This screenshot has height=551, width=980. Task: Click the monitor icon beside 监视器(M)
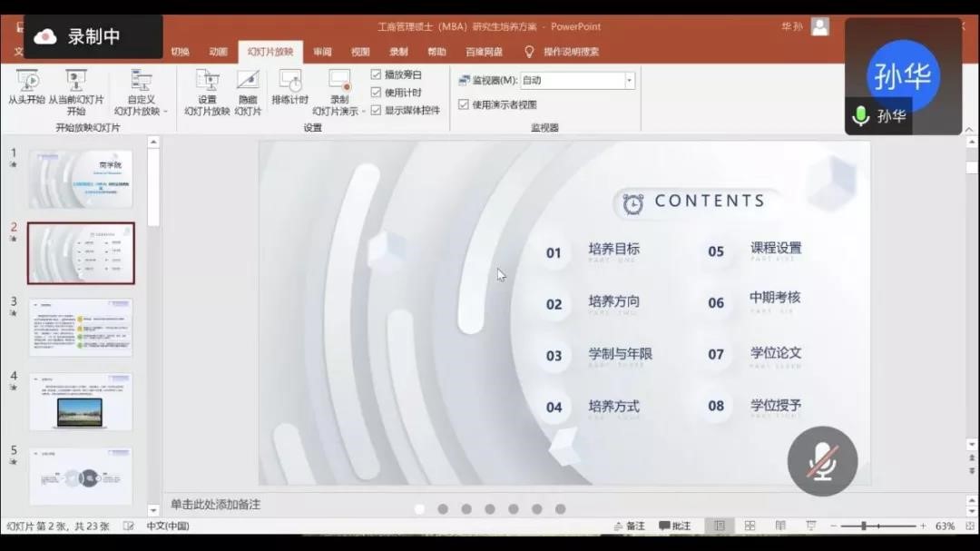point(464,80)
